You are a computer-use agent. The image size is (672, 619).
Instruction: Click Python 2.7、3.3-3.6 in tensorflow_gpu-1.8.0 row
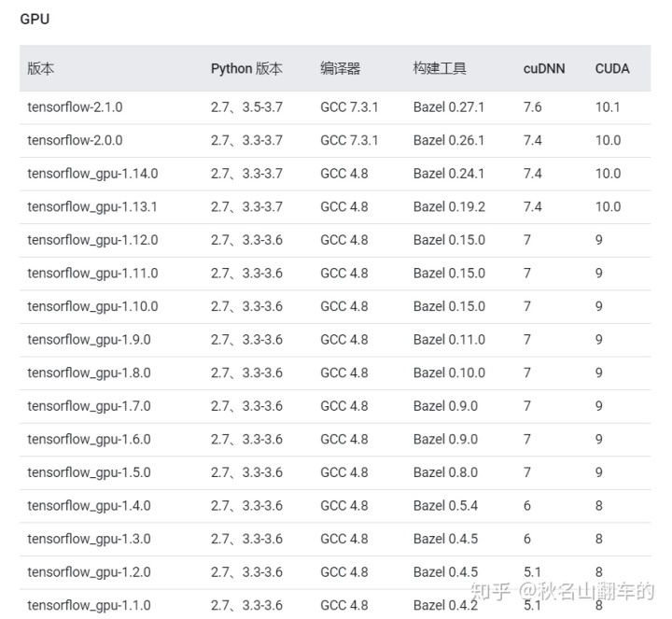tap(246, 373)
